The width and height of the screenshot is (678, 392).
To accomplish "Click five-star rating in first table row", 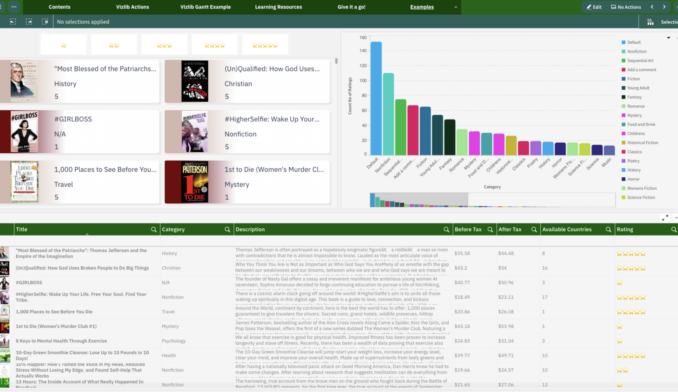I will (x=631, y=254).
